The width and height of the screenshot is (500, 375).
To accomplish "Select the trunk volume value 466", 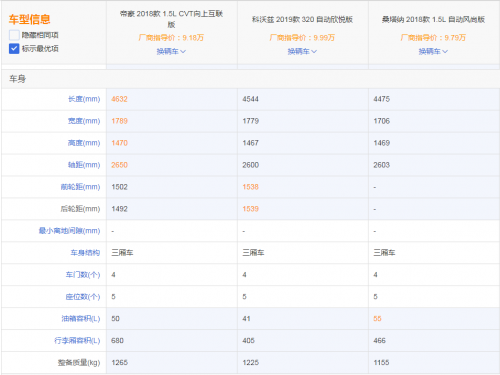I will pyautogui.click(x=379, y=341).
